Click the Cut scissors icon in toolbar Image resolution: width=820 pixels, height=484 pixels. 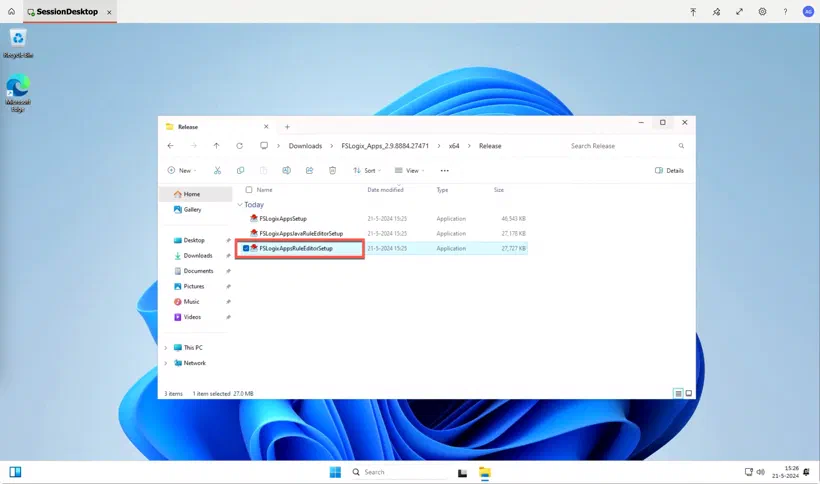click(x=217, y=170)
